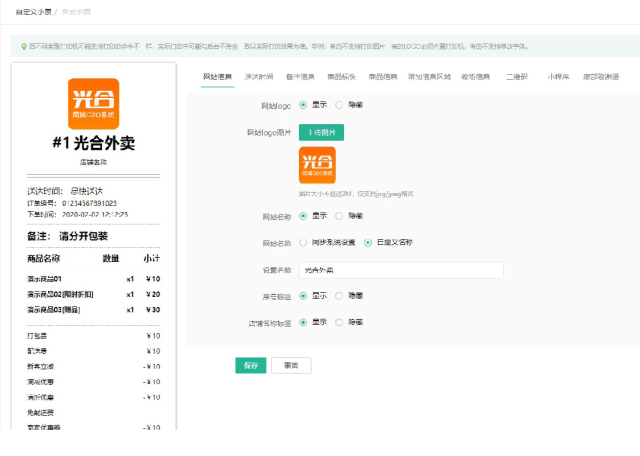
Task: Click the 演示商品03 [赠品] row
Action: pos(93,310)
